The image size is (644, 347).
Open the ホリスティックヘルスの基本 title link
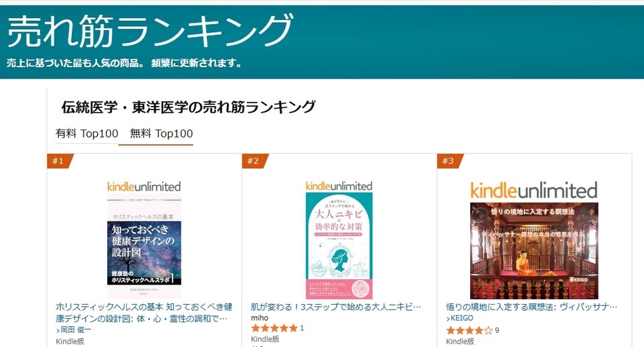click(144, 313)
